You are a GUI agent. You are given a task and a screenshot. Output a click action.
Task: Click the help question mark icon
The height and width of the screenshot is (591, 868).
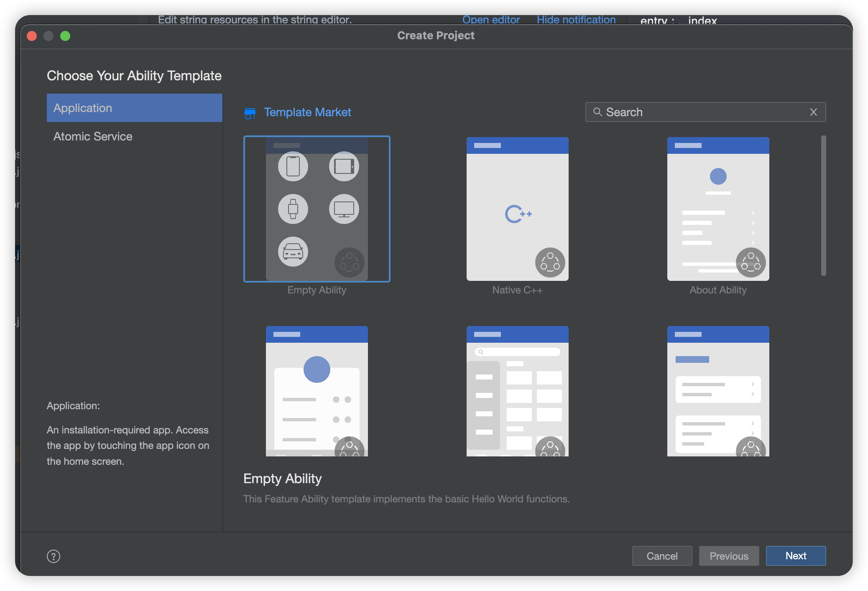pos(54,556)
